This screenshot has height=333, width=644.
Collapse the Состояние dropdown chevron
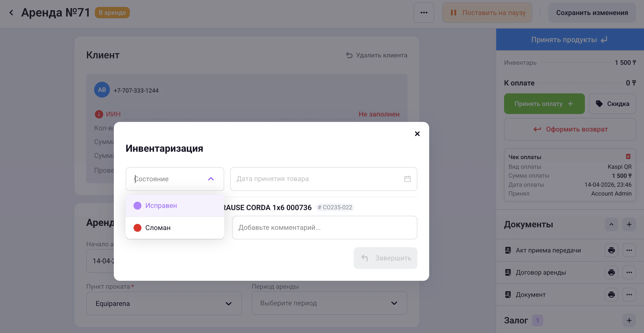point(211,179)
